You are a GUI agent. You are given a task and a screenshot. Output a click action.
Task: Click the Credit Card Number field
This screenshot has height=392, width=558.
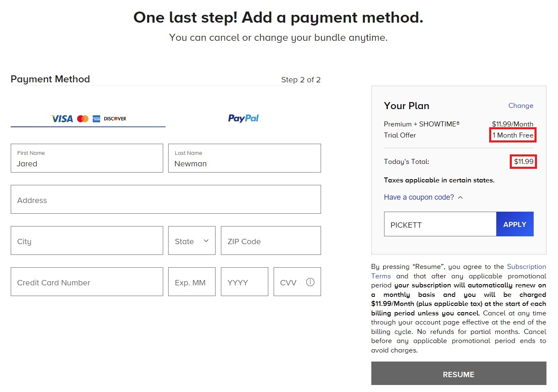87,282
